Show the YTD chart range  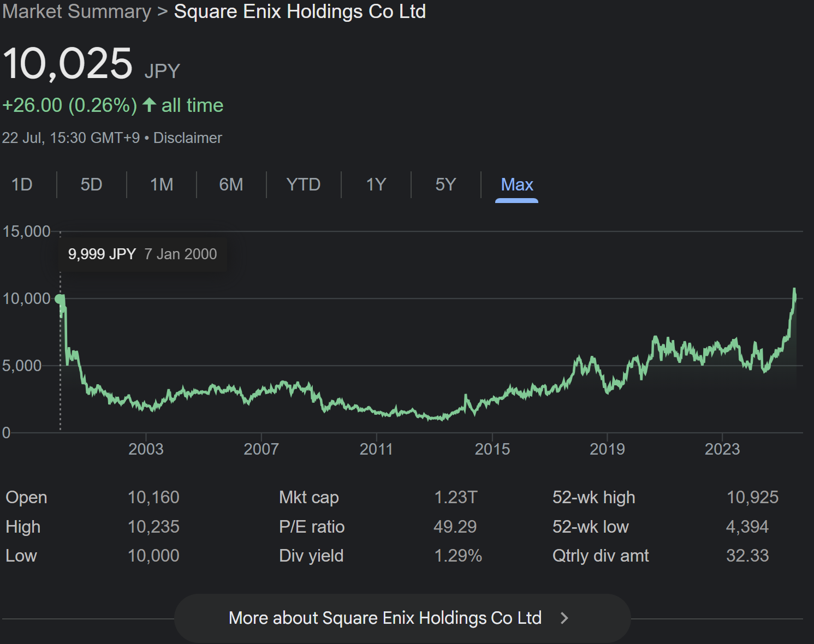[x=304, y=184]
